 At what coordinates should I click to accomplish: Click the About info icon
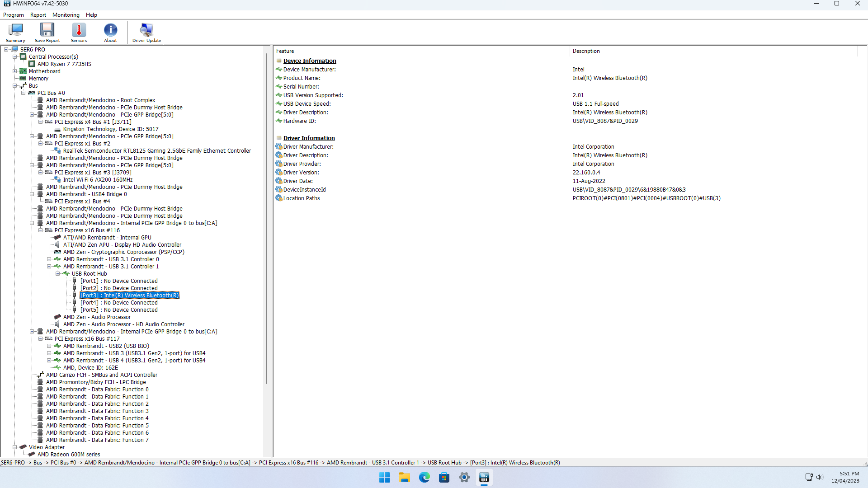click(110, 30)
